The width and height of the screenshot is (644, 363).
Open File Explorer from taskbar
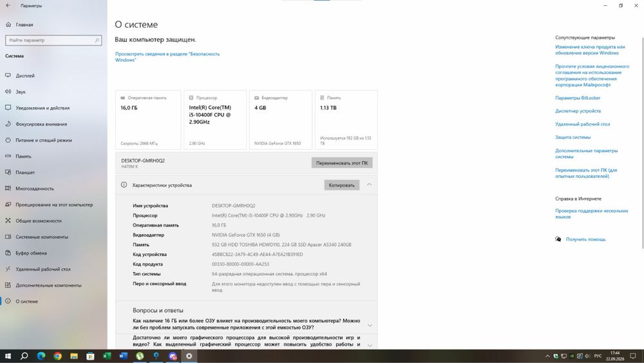[74, 356]
